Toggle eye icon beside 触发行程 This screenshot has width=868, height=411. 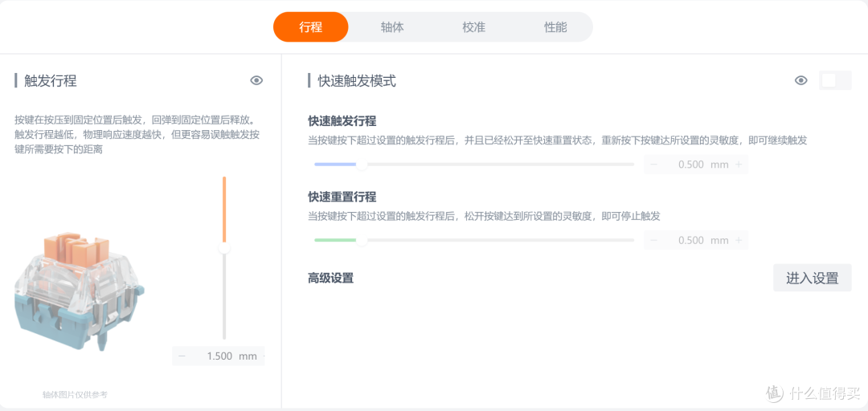256,81
